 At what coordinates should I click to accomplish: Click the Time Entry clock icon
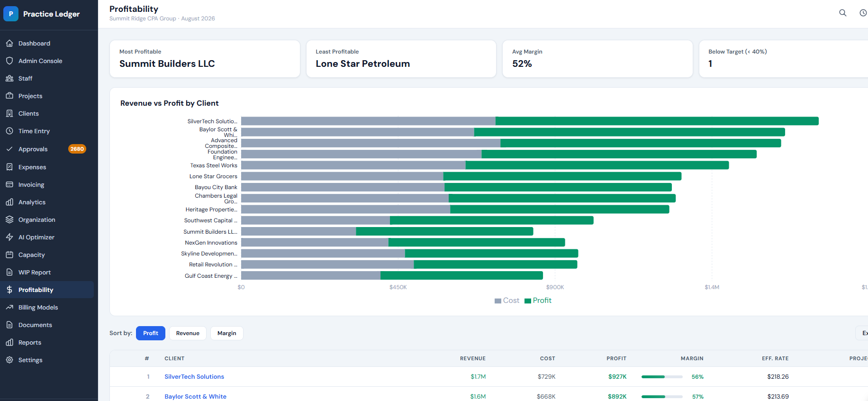coord(9,131)
